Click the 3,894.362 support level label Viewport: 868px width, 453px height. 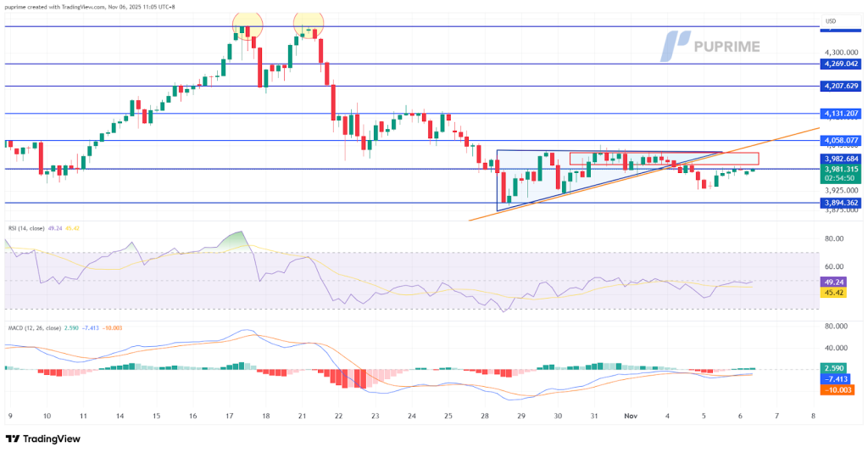pos(841,203)
